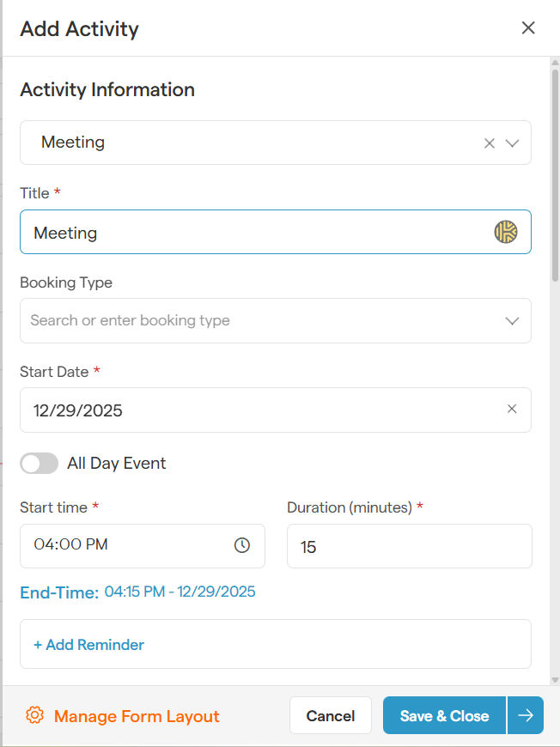Clear the Start Date with the X icon
Image resolution: width=560 pixels, height=747 pixels.
click(x=512, y=410)
